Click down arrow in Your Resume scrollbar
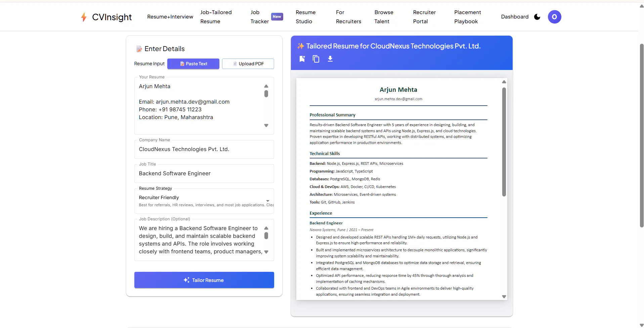This screenshot has height=328, width=644. point(266,125)
